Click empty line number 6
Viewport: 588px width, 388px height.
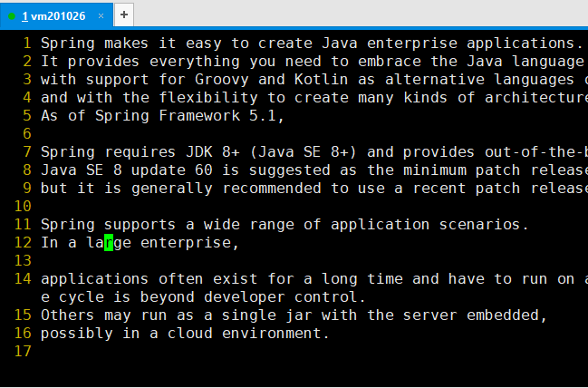[x=27, y=133]
